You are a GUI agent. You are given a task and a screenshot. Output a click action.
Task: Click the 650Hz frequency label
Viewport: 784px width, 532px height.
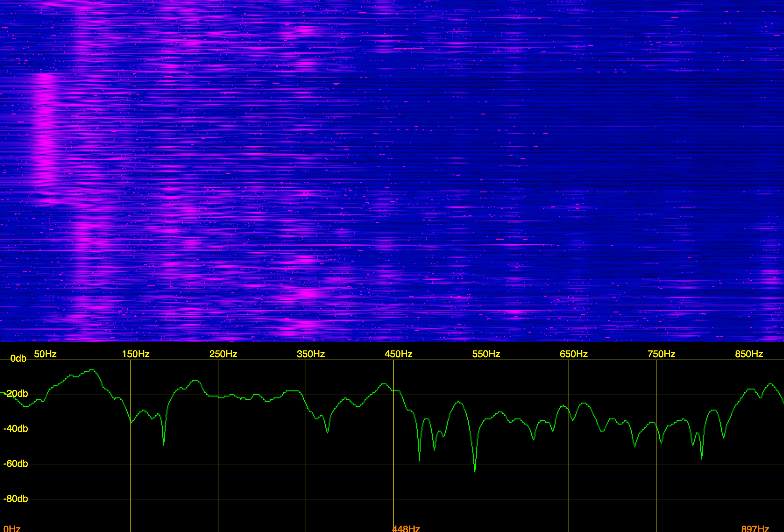click(573, 354)
